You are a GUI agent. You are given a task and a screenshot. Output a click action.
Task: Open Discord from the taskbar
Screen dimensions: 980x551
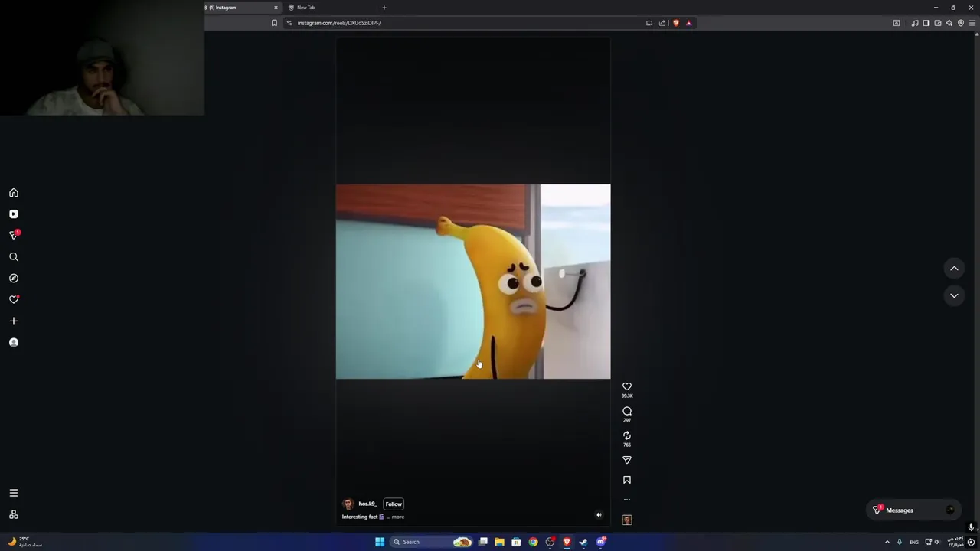click(601, 542)
